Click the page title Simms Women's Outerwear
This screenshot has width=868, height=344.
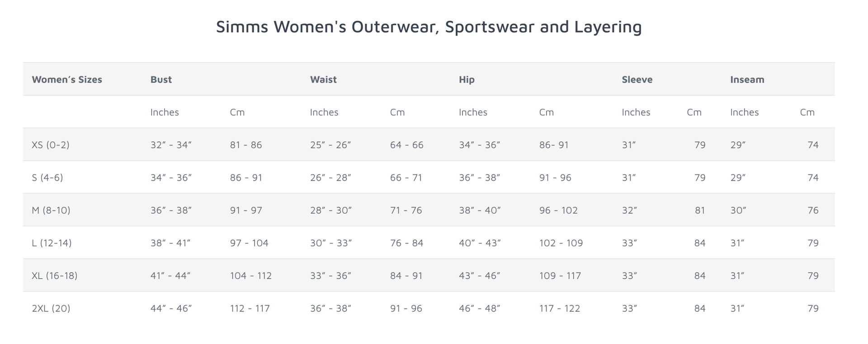429,27
